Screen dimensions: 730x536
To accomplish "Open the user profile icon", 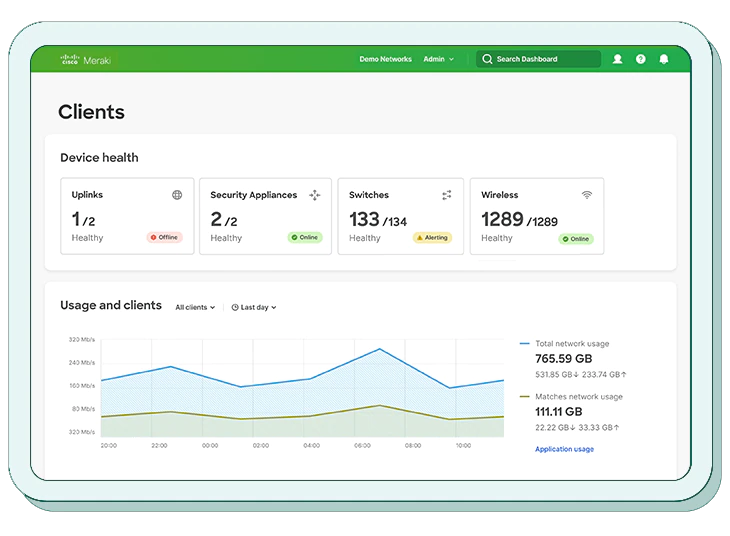I will click(x=617, y=59).
